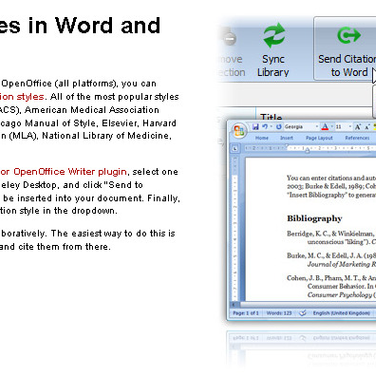Screen dimensions: 376x376
Task: Toggle the ruler tab selector box
Action: click(235, 148)
